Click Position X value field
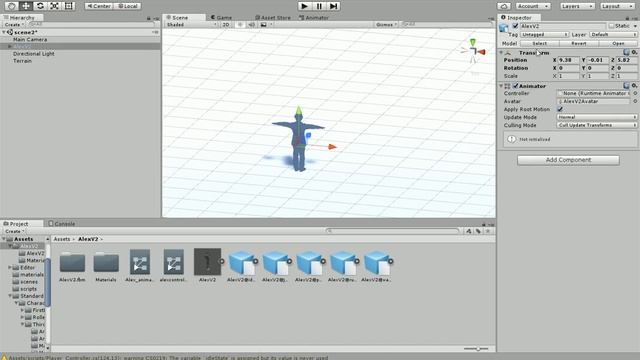The image size is (640, 360). tap(569, 60)
